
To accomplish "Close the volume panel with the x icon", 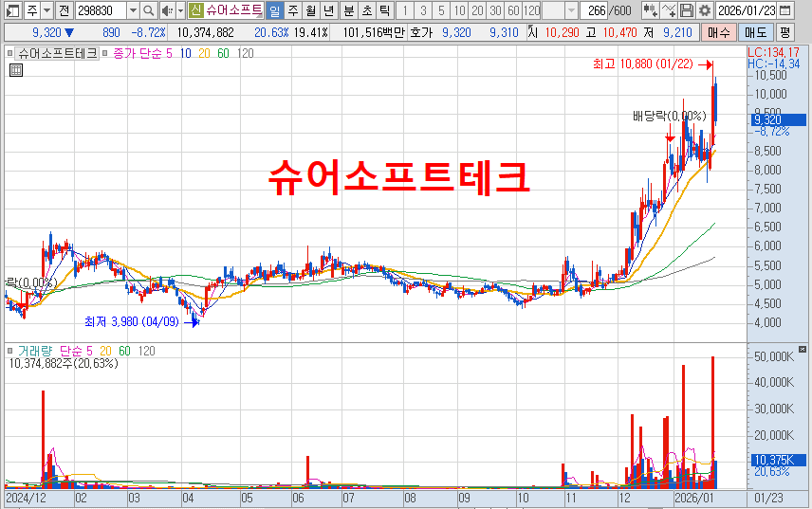I will (x=803, y=350).
